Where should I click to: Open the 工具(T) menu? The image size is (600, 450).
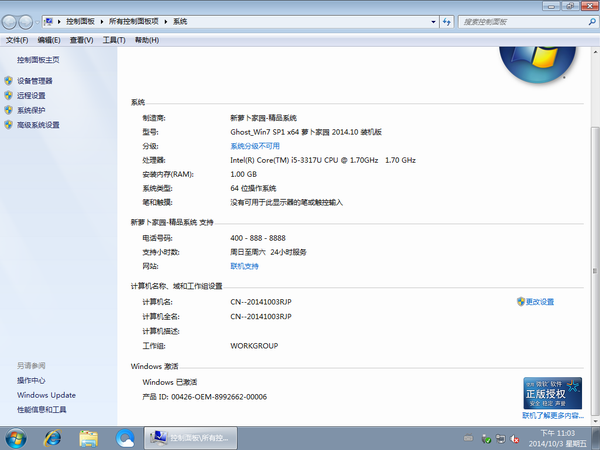click(114, 40)
